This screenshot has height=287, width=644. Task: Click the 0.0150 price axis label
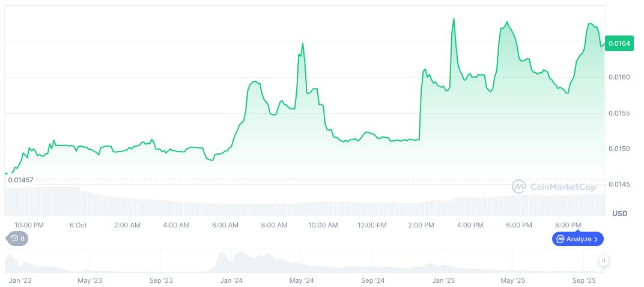coord(619,149)
